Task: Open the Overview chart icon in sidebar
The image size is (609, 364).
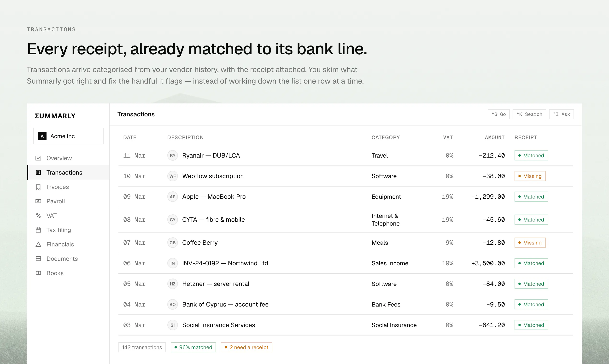Action: 38,158
